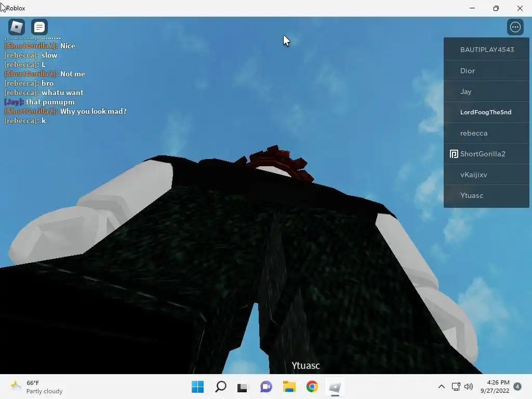Select LordFoogThe5nd in player list
This screenshot has height=399, width=532.
486,112
